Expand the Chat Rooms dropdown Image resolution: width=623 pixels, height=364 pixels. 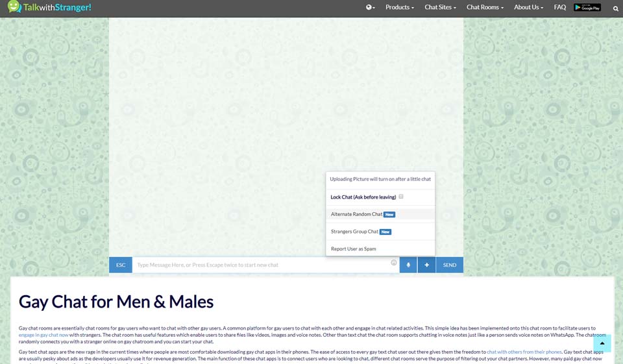click(x=486, y=8)
